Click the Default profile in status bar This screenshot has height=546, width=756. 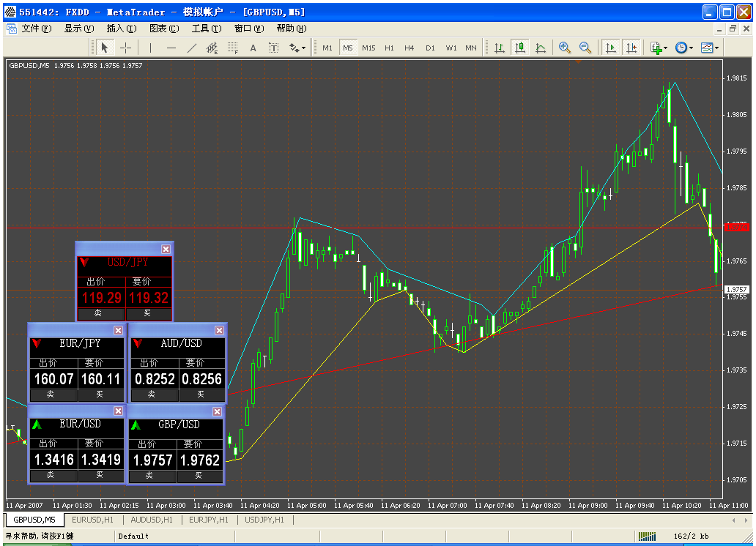coord(133,536)
